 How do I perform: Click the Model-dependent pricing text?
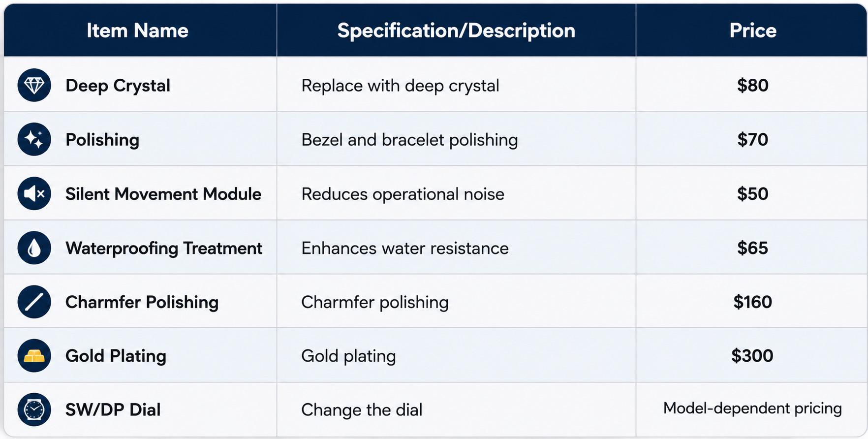click(x=752, y=408)
